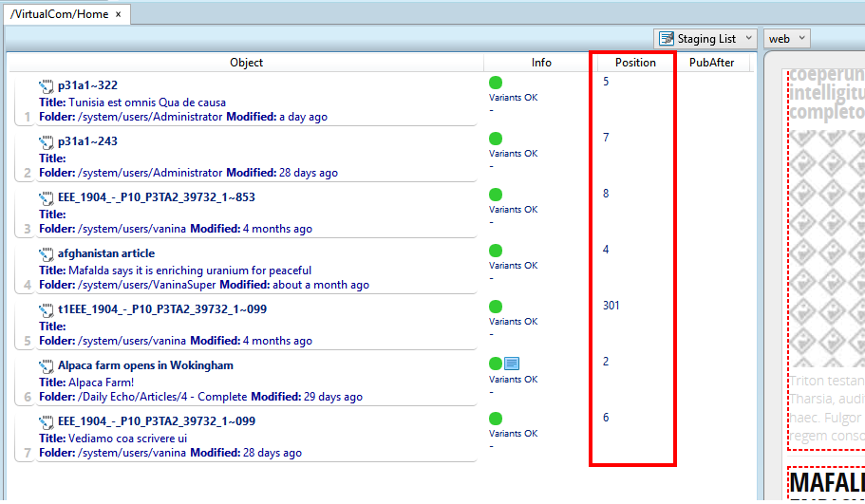Click folder path /system/users/VaninaSuper

[146, 285]
